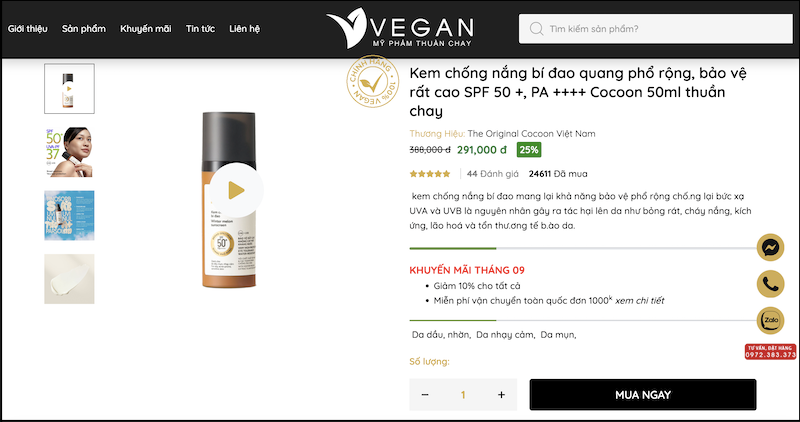Go to Khuyến mãi page
The width and height of the screenshot is (800, 422).
[x=146, y=29]
